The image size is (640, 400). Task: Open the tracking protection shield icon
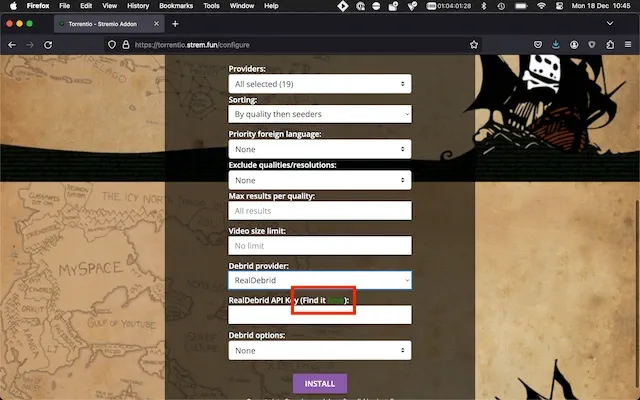112,45
